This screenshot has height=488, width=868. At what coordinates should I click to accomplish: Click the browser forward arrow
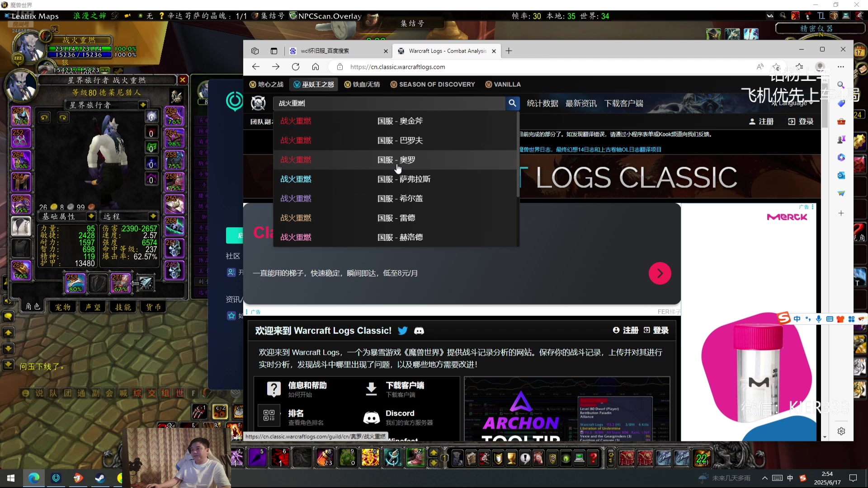pos(276,67)
